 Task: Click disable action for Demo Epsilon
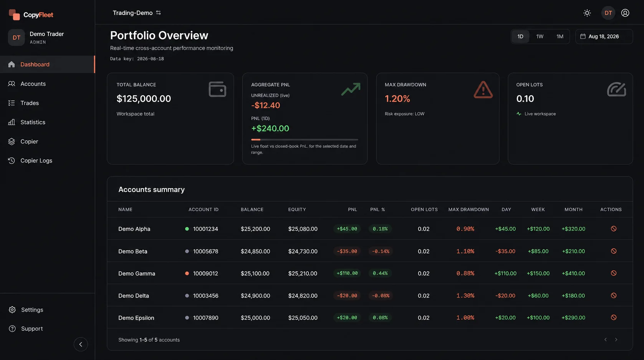coord(614,317)
